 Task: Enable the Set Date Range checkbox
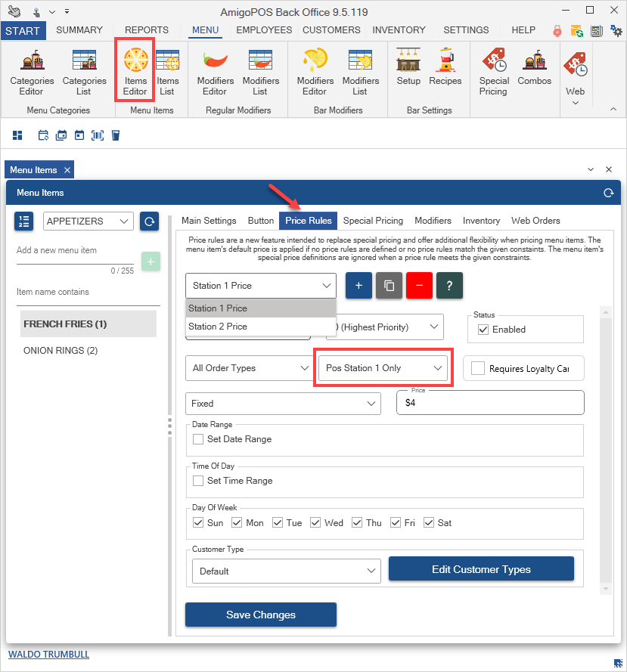tap(198, 439)
